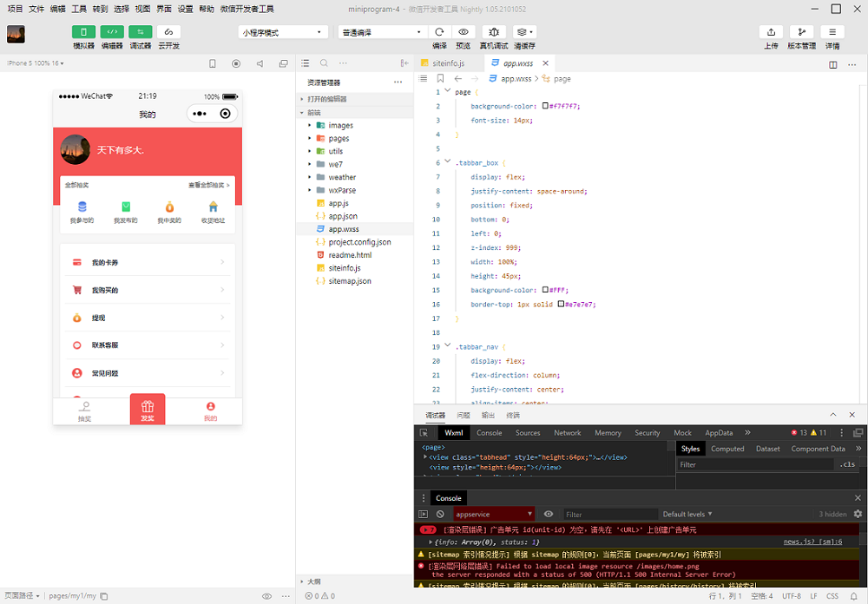Expand the images folder in the file tree
Screen dimensions: 868x604
tap(340, 125)
